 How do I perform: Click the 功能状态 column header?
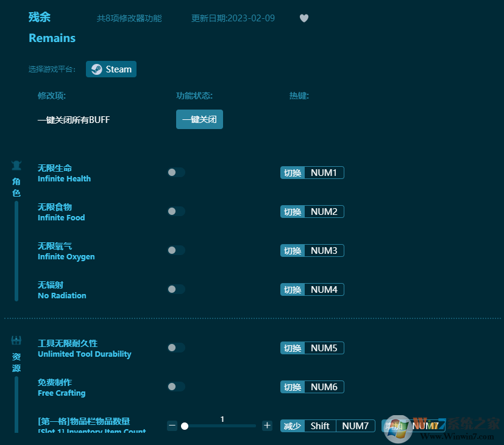point(194,96)
